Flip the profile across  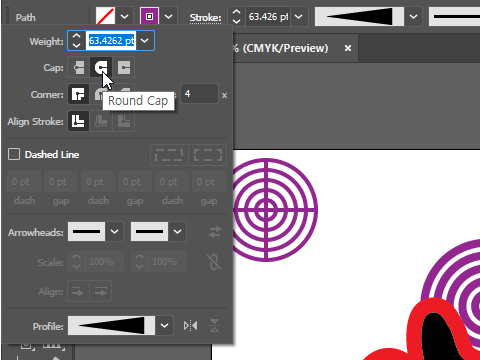[214, 326]
